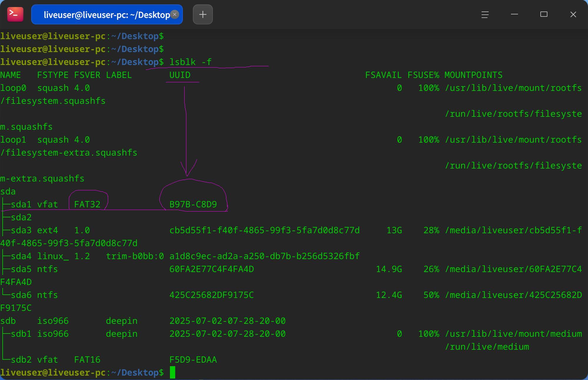Viewport: 588px width, 380px height.
Task: Open a new terminal tab with plus button
Action: pos(203,14)
